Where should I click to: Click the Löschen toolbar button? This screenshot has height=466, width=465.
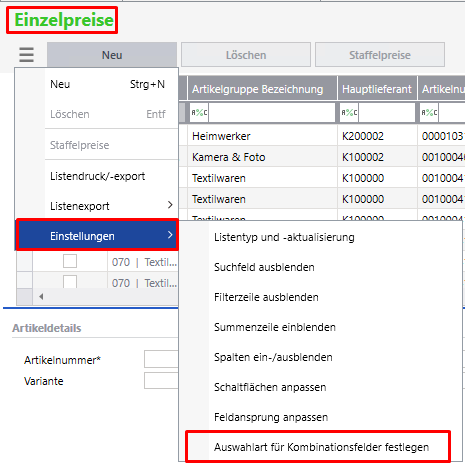[x=246, y=55]
